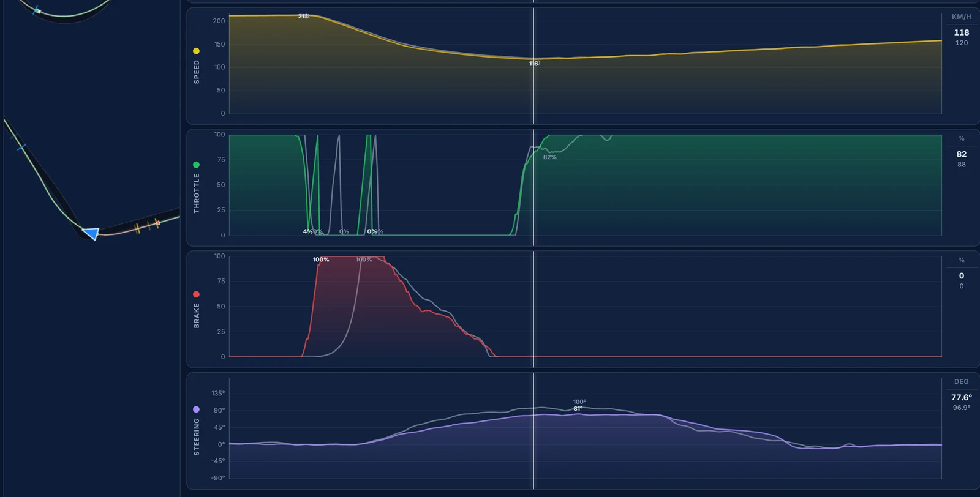Click the 100° steering peak annotation
The height and width of the screenshot is (497, 980).
click(579, 402)
